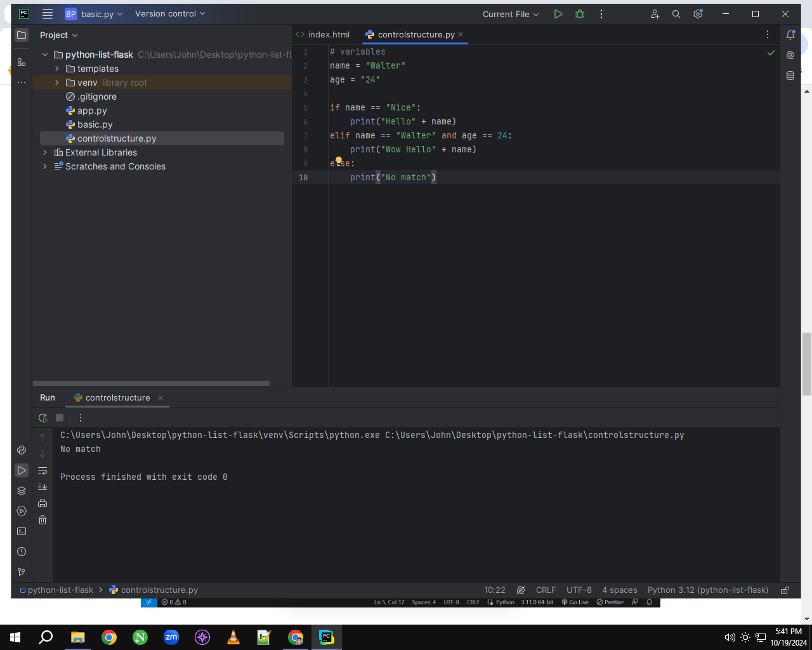Toggle soft-wrap in the Run console
812x650 pixels.
43,470
